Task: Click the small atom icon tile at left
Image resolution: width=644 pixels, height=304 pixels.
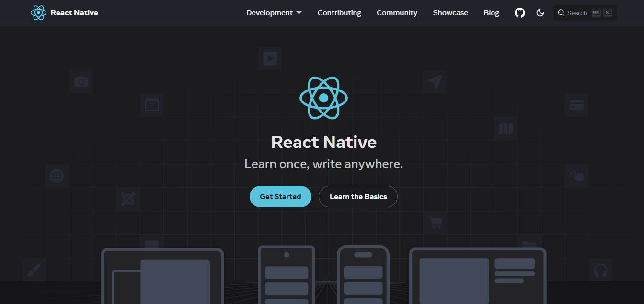Action: click(x=128, y=199)
